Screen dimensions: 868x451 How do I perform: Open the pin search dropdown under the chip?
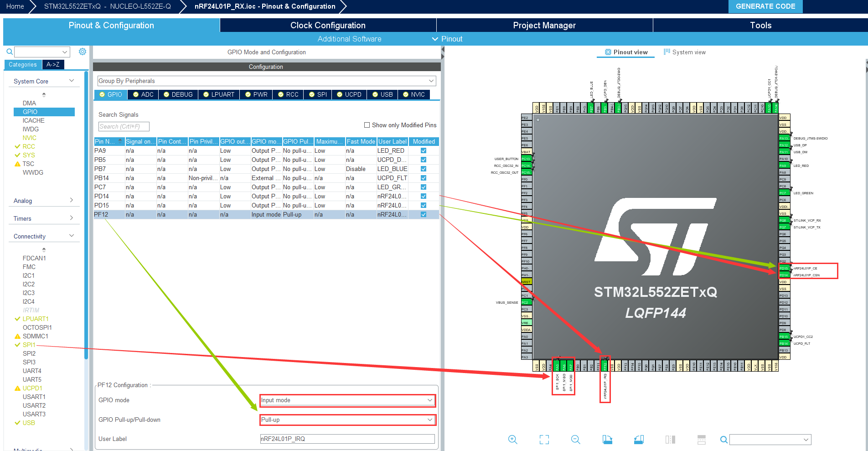(x=806, y=440)
